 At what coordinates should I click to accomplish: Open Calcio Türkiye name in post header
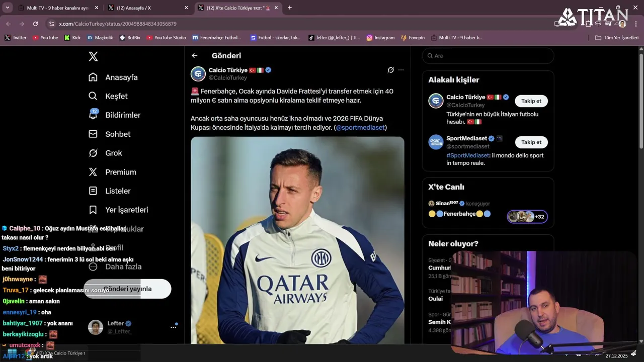[x=228, y=70]
